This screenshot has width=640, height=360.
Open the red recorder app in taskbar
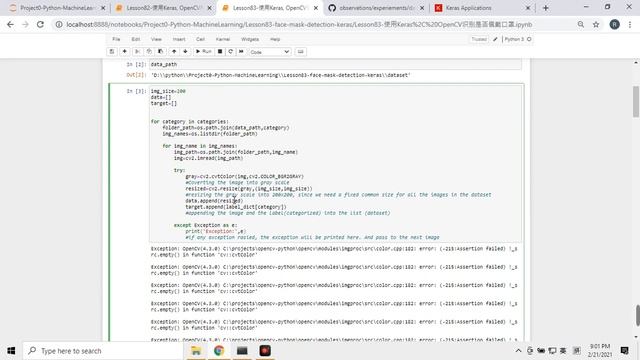coord(265,351)
